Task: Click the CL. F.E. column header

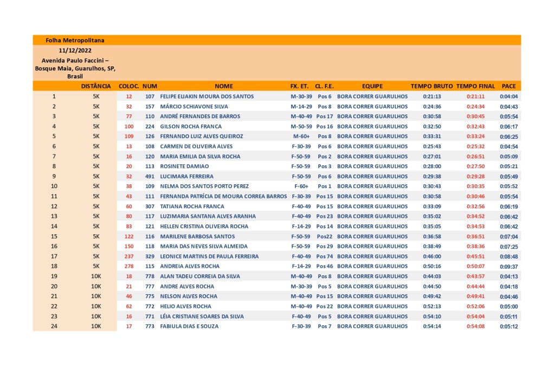Action: [x=324, y=86]
